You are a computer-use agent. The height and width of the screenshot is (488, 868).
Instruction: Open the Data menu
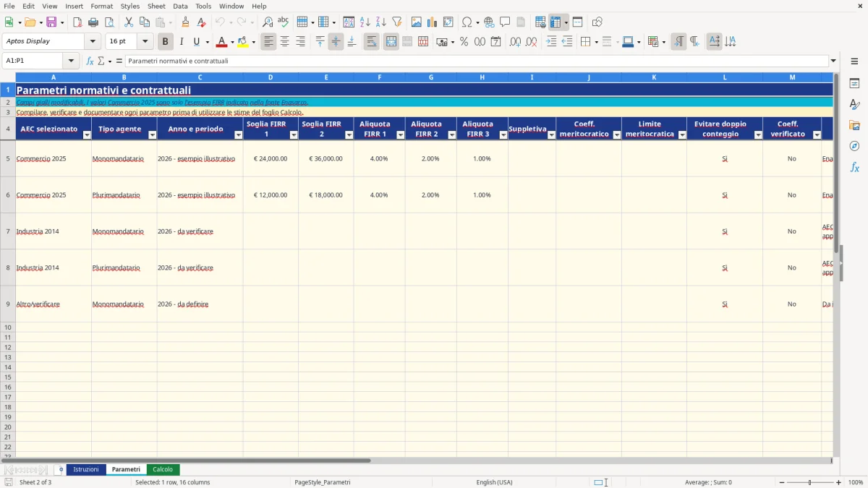coord(180,6)
